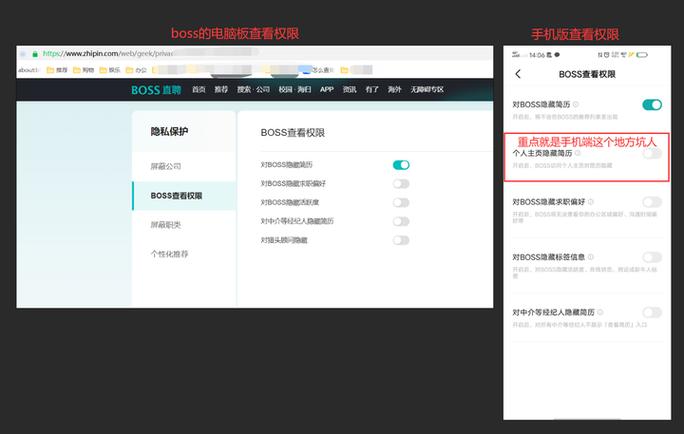Screen dimensions: 684x434
Task: Tap the info icon beside 对BOSS隐藏标签信息
Action: pyautogui.click(x=591, y=257)
